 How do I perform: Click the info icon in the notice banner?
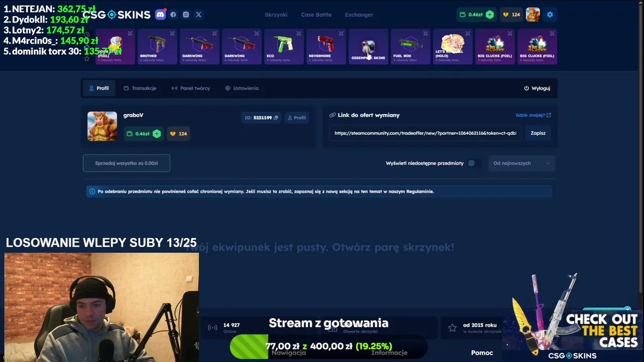coord(92,192)
